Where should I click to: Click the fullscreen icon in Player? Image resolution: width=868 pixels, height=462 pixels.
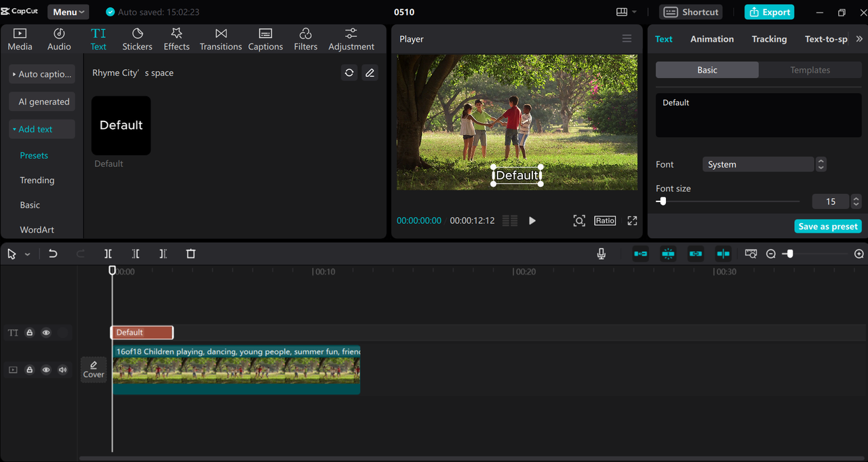pyautogui.click(x=632, y=220)
